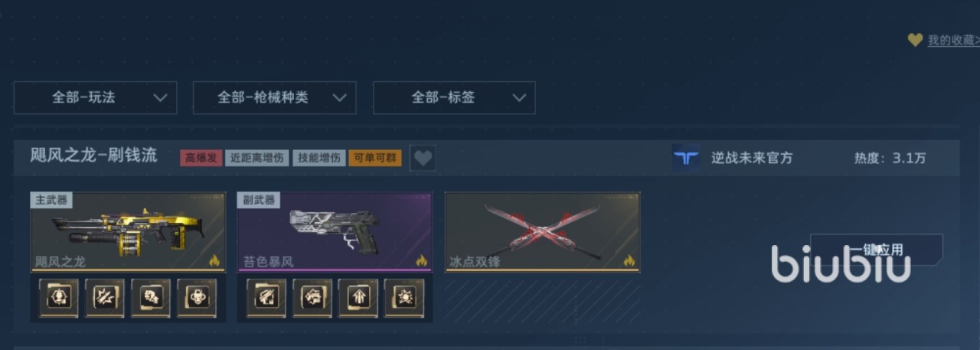Select the 飓风之龙 main weapon card
The width and height of the screenshot is (980, 350).
tap(128, 232)
